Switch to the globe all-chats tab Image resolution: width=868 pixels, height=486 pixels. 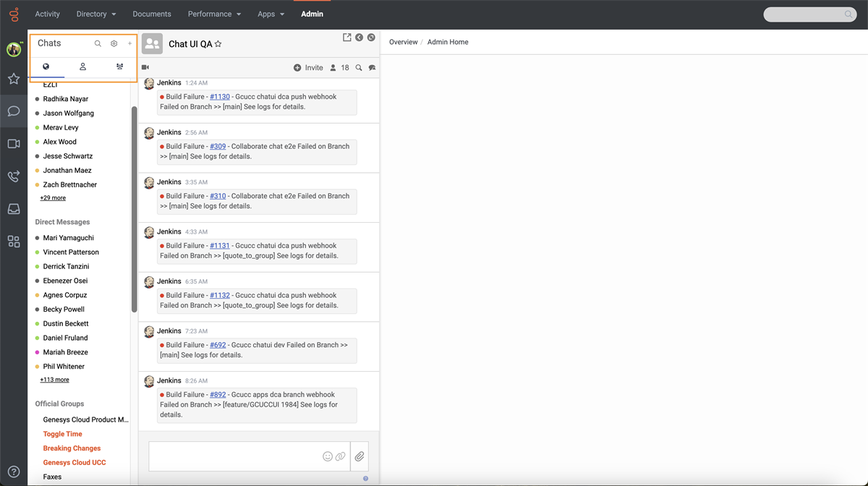tap(46, 67)
